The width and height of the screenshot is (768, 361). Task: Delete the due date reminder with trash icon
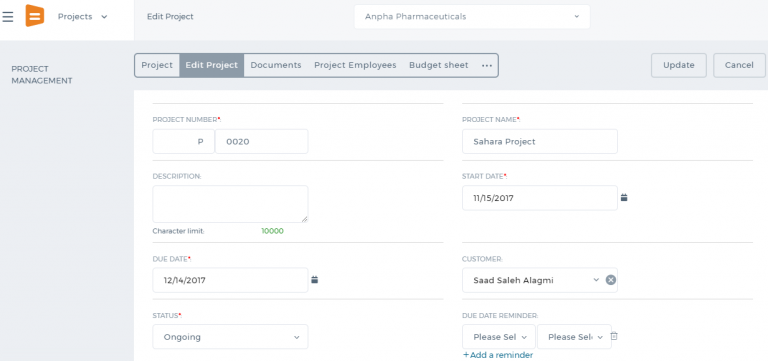(x=614, y=336)
